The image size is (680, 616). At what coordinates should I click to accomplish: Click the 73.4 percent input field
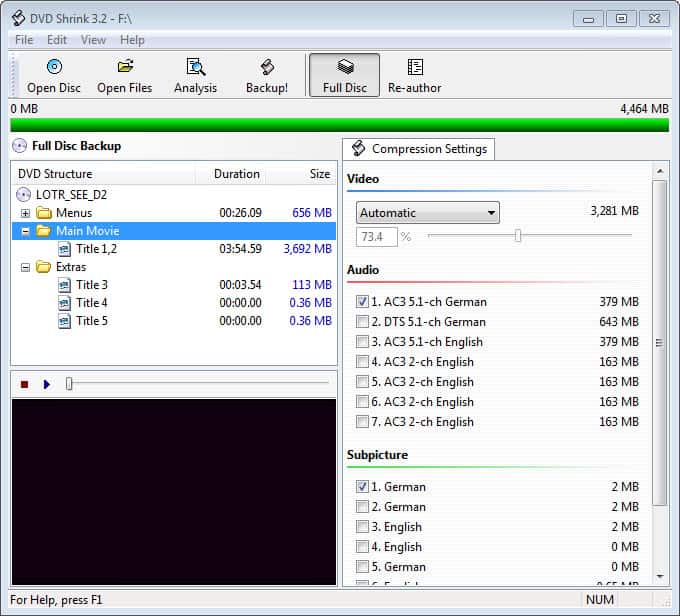pyautogui.click(x=376, y=237)
